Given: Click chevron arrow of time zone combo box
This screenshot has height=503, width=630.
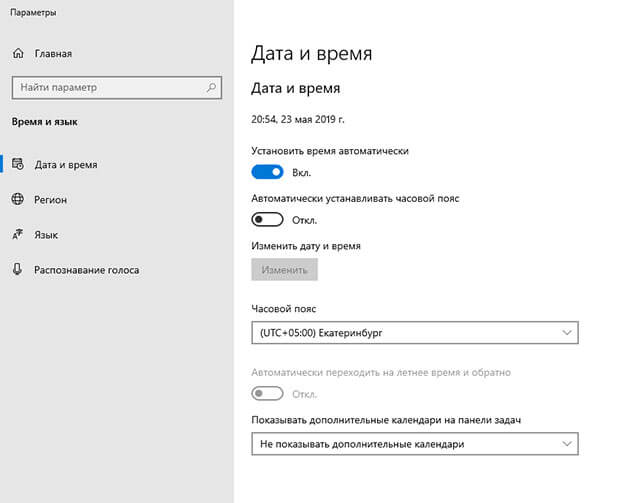Looking at the screenshot, I should 567,333.
